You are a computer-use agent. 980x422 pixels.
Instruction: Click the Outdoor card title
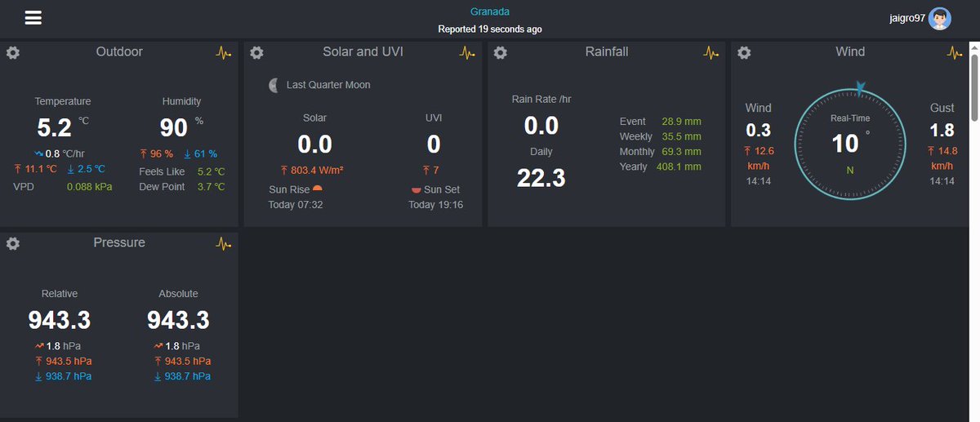(x=119, y=51)
